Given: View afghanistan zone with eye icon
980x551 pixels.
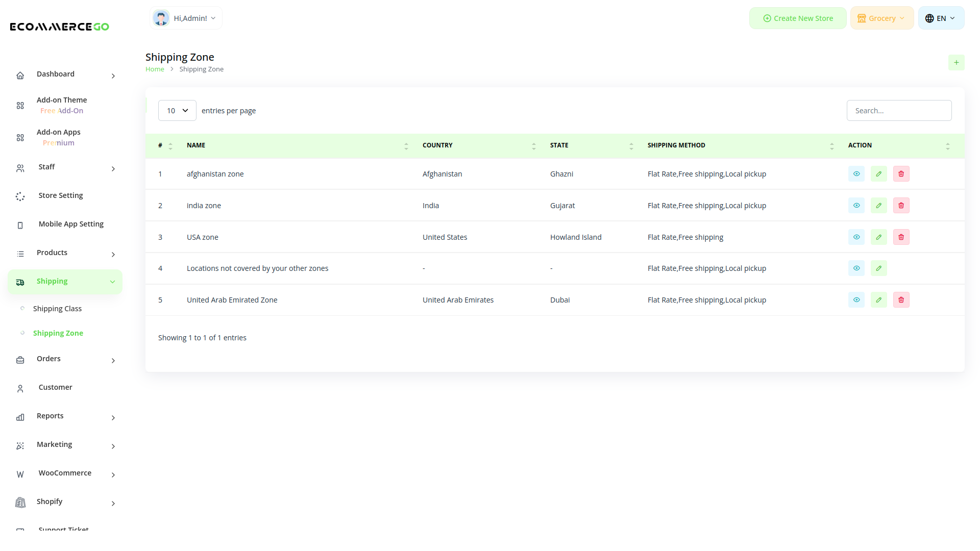Looking at the screenshot, I should [x=856, y=174].
